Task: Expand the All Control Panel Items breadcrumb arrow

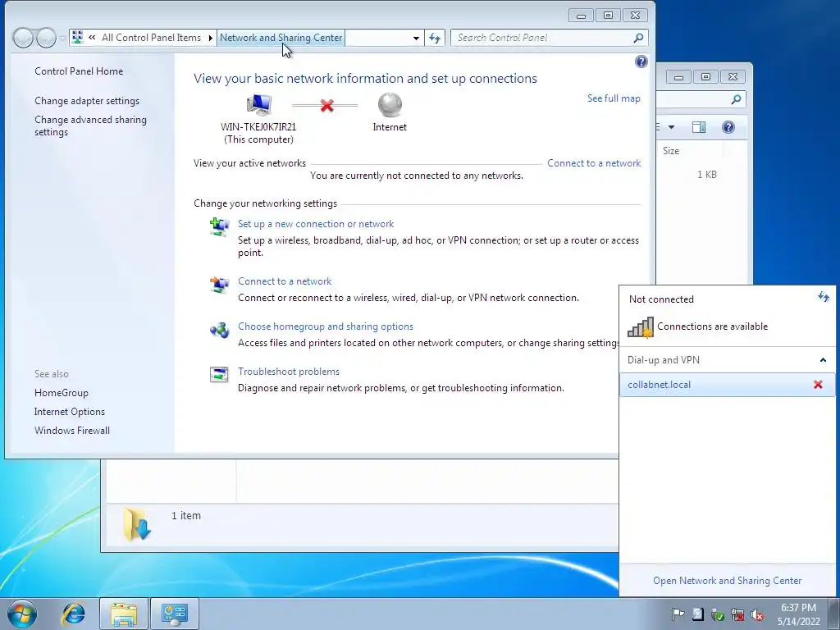Action: pyautogui.click(x=210, y=38)
